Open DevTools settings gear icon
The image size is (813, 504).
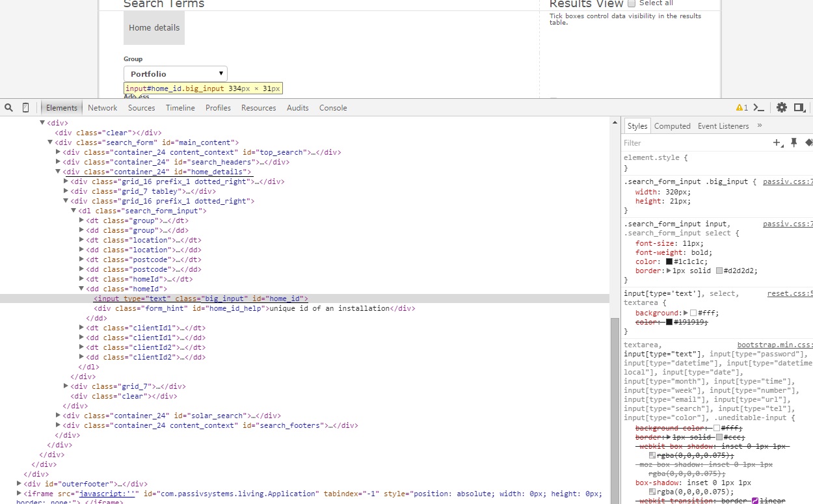[782, 107]
